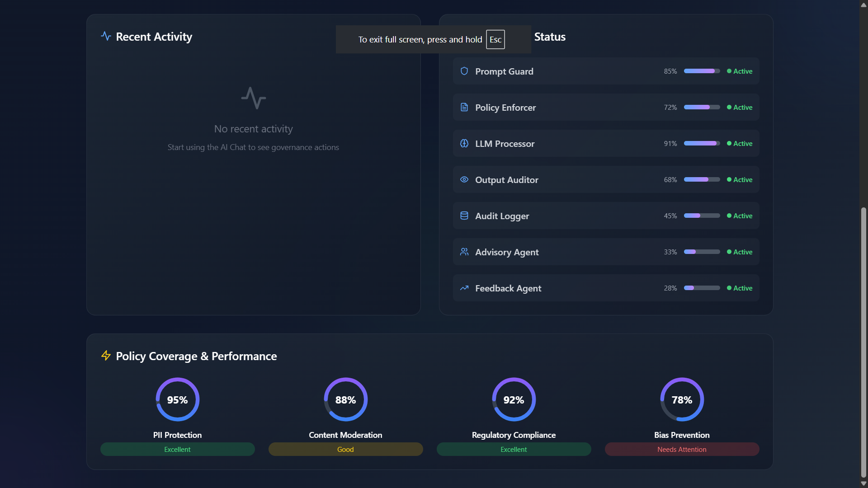Image resolution: width=868 pixels, height=488 pixels.
Task: Click the Bias Prevention 78% ring
Action: coord(682,399)
